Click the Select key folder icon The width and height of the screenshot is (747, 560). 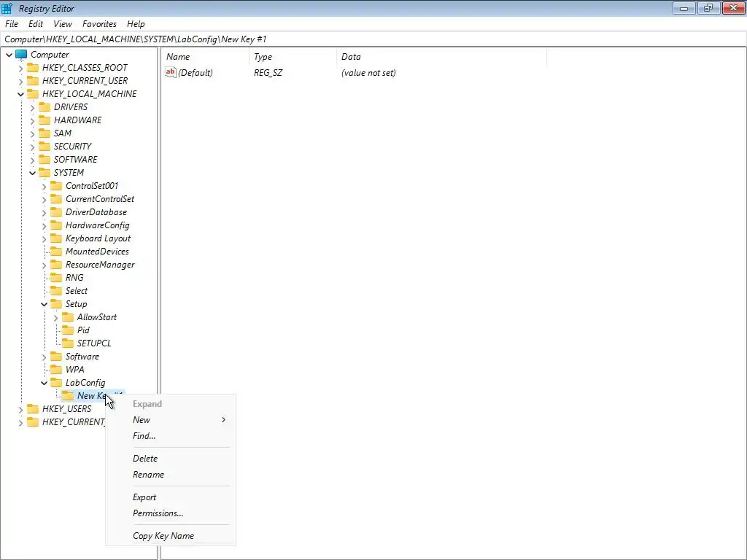point(56,290)
